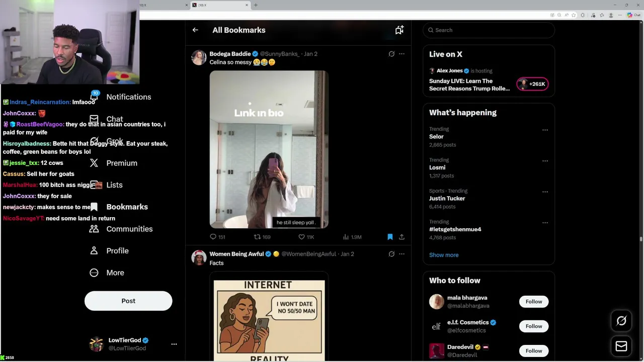
Task: Open Communities in the sidebar
Action: click(x=121, y=229)
